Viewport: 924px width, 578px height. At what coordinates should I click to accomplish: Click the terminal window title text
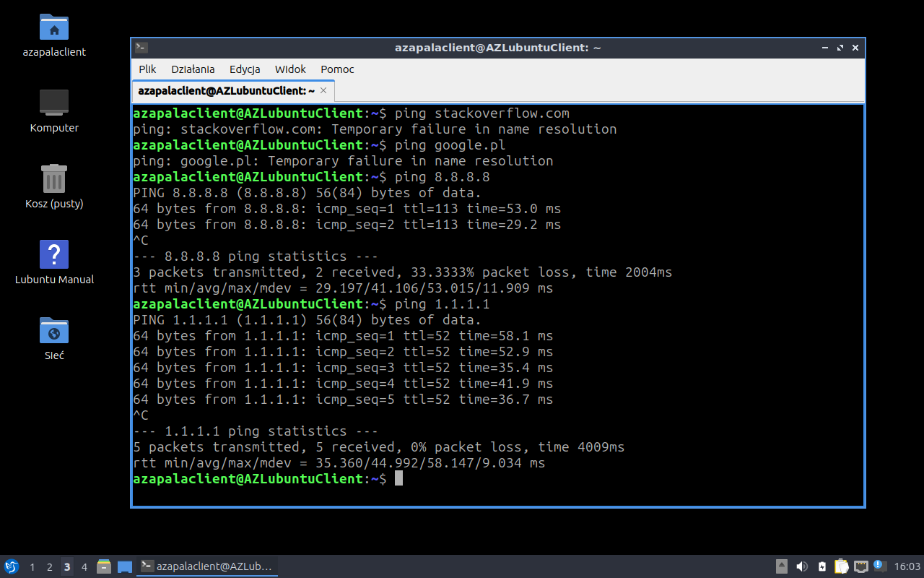coord(498,48)
